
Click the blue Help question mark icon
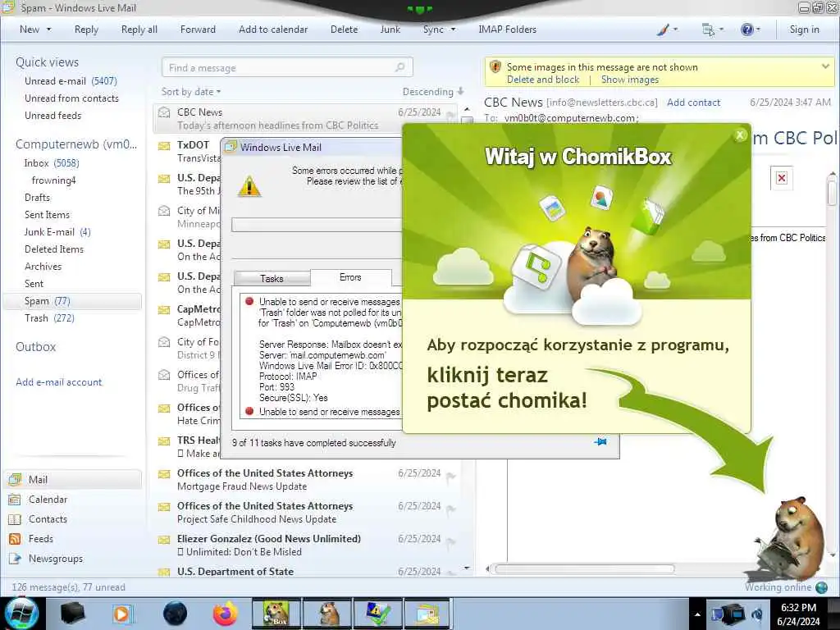[x=746, y=30]
